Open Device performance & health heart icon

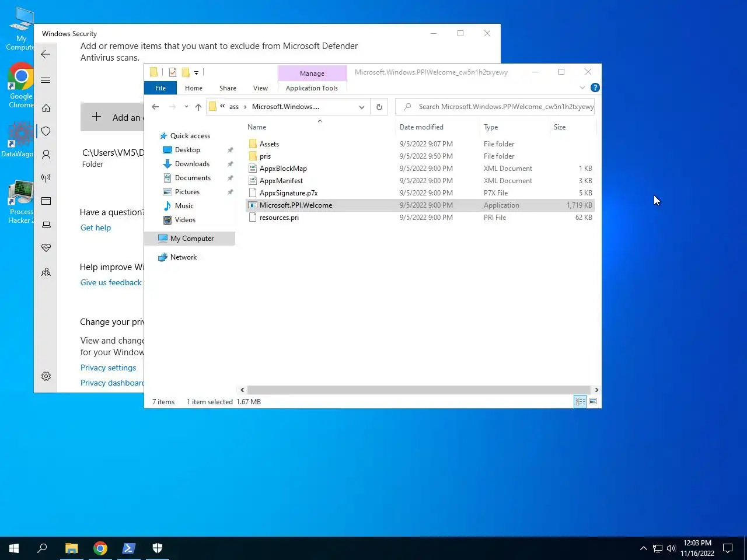pos(46,248)
